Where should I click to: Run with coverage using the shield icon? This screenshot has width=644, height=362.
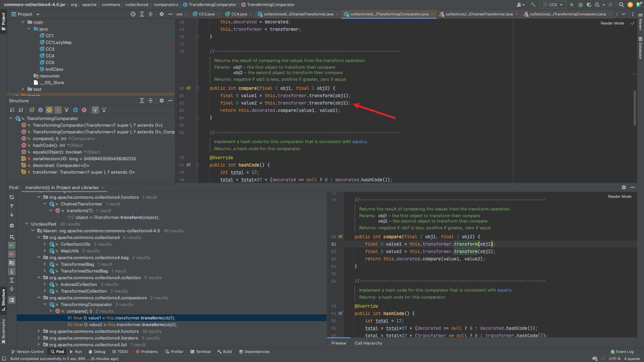point(589,5)
